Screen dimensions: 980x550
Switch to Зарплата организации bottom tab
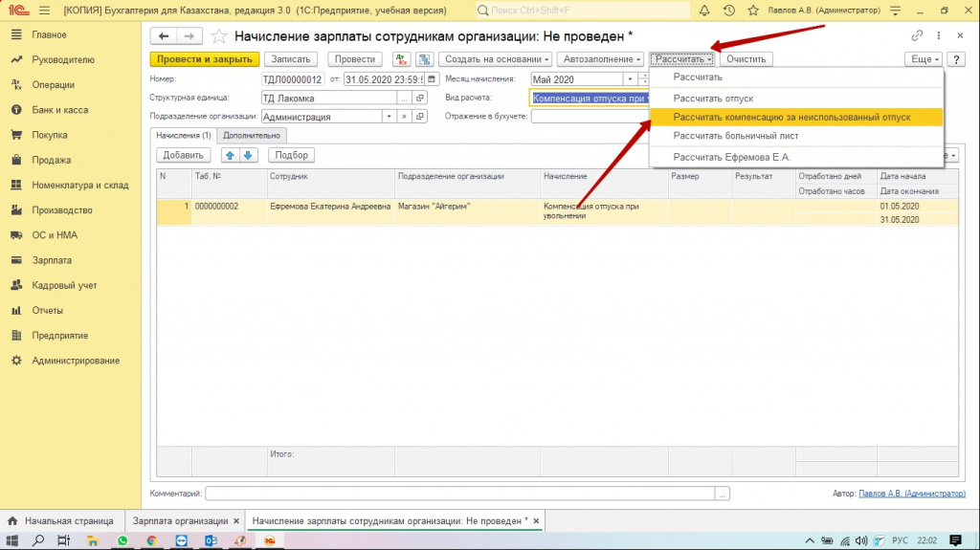(x=181, y=521)
